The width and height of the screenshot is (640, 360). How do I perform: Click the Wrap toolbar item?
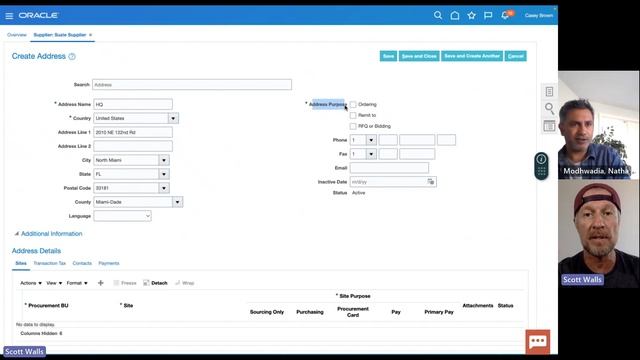coord(184,283)
